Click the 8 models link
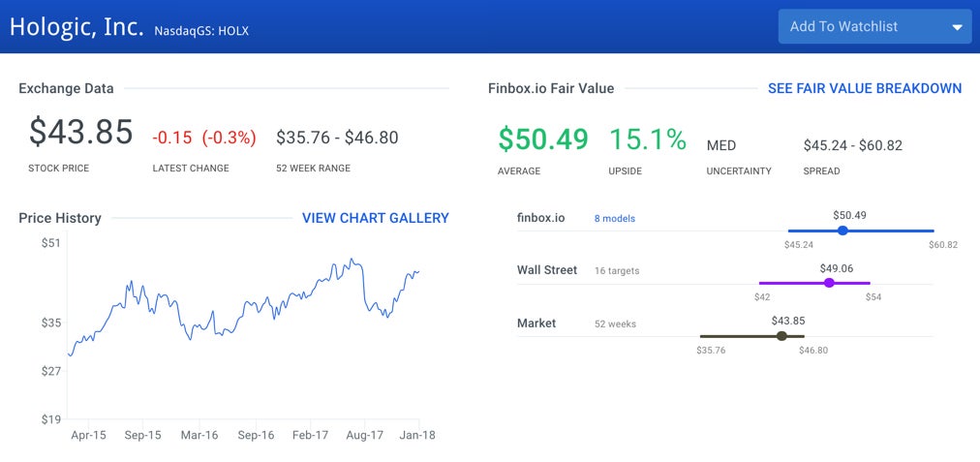The image size is (980, 462). click(x=615, y=219)
